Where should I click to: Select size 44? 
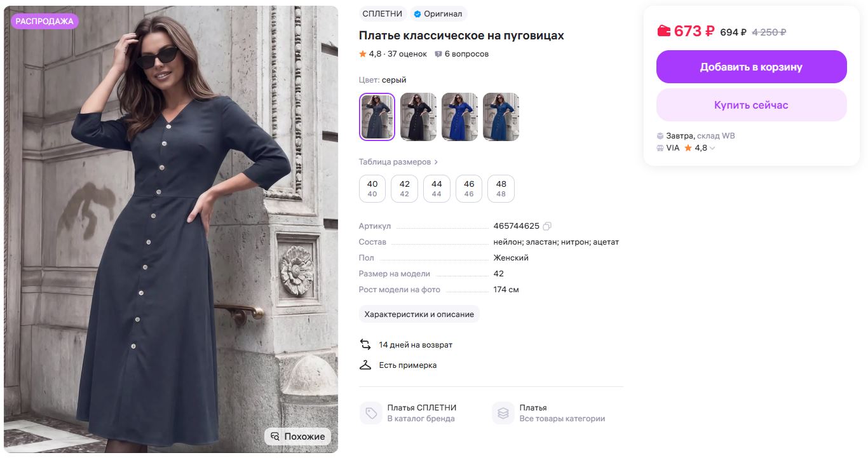pos(437,189)
